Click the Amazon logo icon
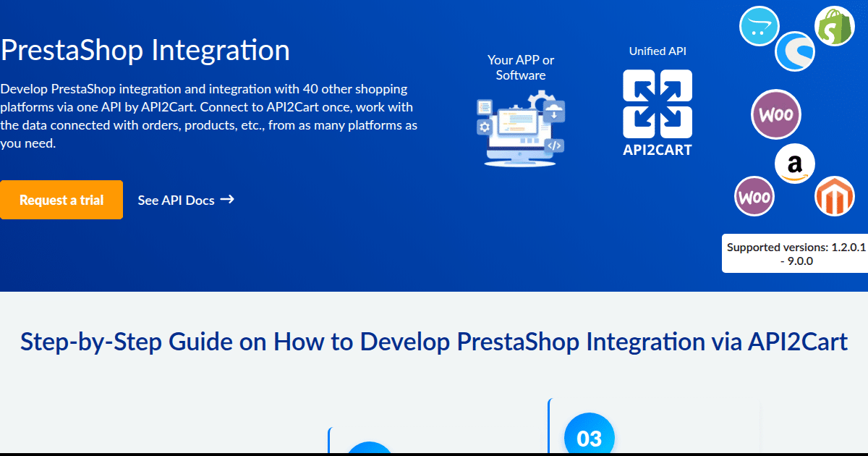The width and height of the screenshot is (868, 456). [795, 164]
